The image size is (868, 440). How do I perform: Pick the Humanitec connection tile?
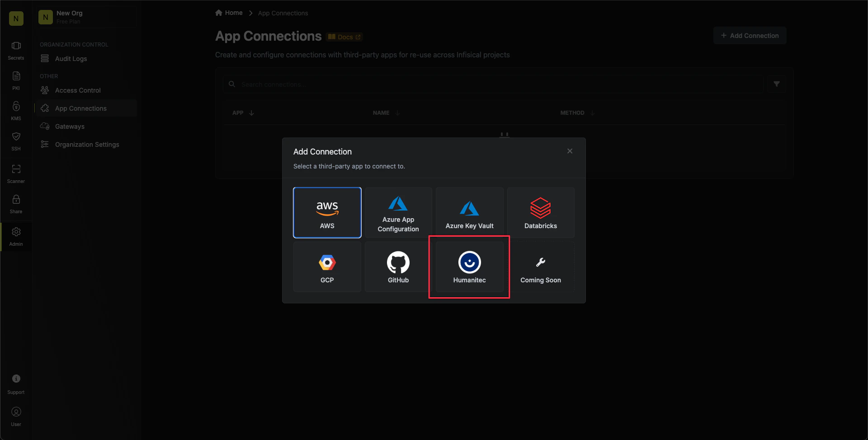click(x=469, y=267)
